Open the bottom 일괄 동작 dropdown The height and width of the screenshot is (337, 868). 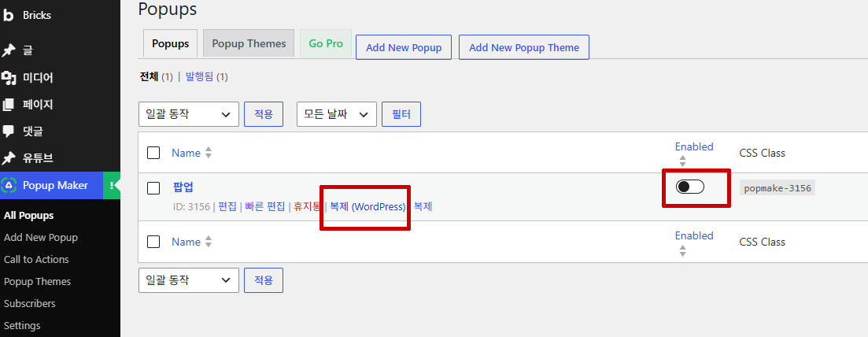tap(189, 280)
